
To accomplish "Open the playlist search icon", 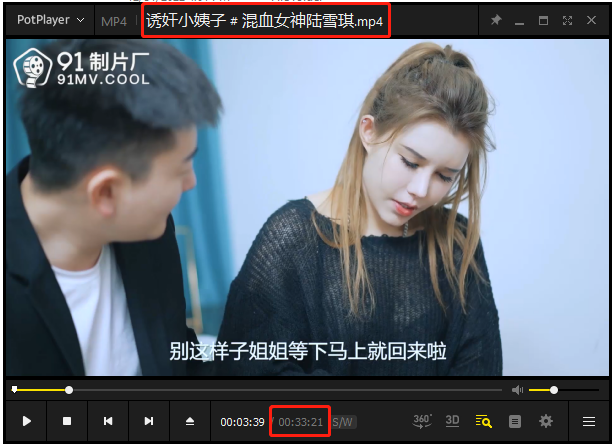I will click(483, 422).
